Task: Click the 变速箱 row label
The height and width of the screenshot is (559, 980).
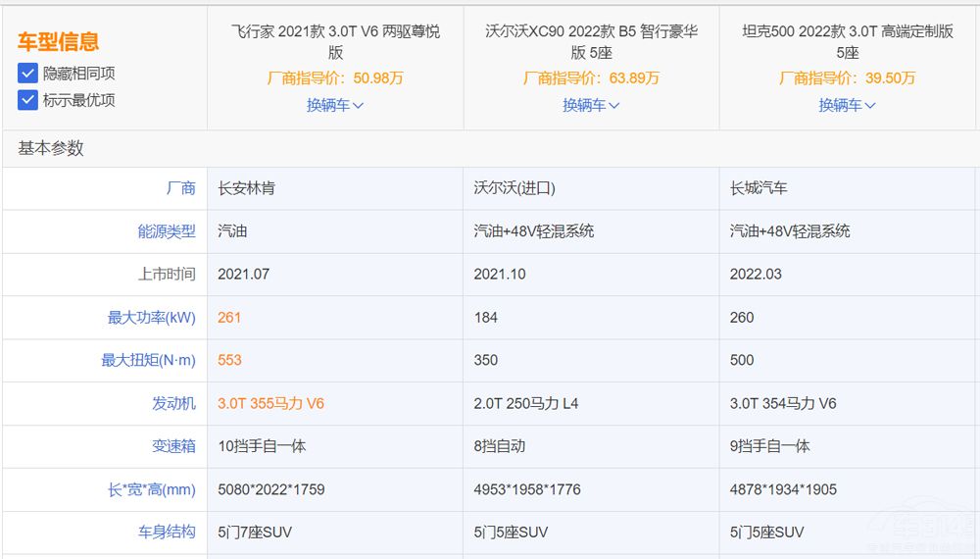Action: pyautogui.click(x=173, y=446)
